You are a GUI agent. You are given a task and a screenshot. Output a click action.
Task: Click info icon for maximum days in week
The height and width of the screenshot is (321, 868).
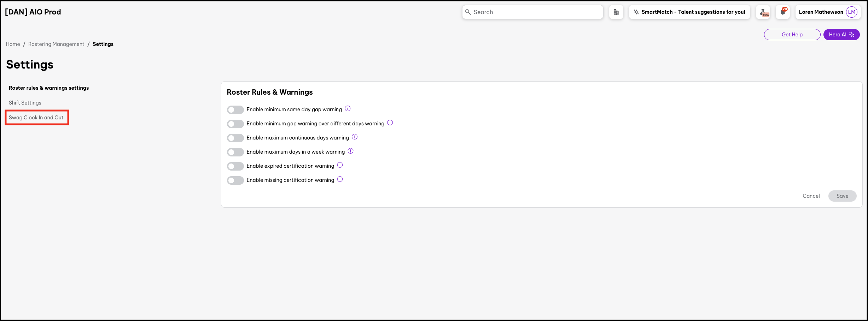point(350,151)
